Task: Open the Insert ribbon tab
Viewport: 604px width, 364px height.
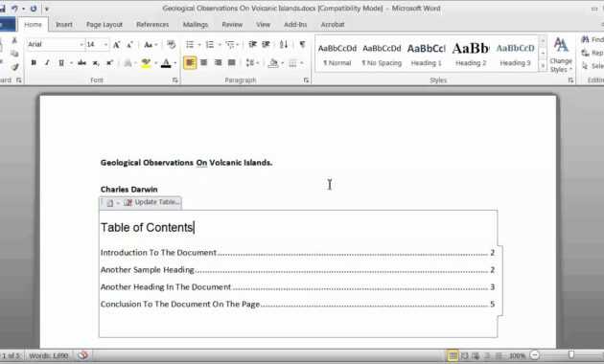Action: (x=64, y=25)
